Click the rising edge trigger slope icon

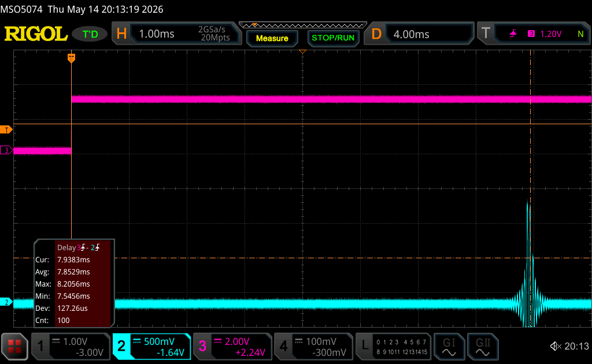pos(513,34)
